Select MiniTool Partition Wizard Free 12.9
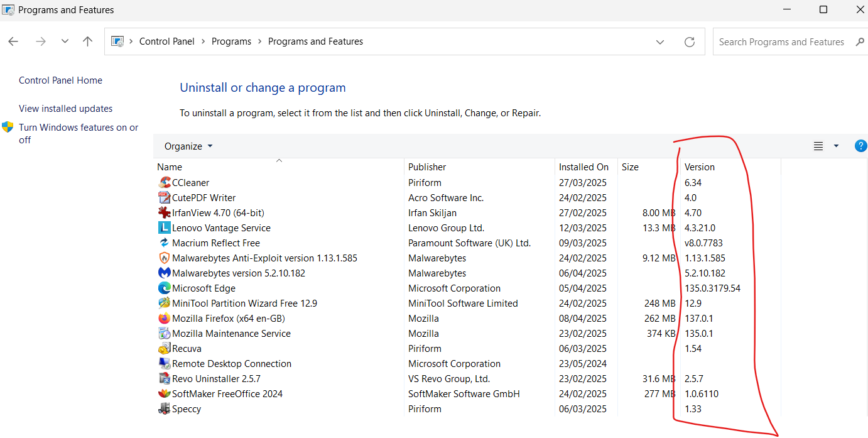The image size is (868, 438). (x=245, y=304)
